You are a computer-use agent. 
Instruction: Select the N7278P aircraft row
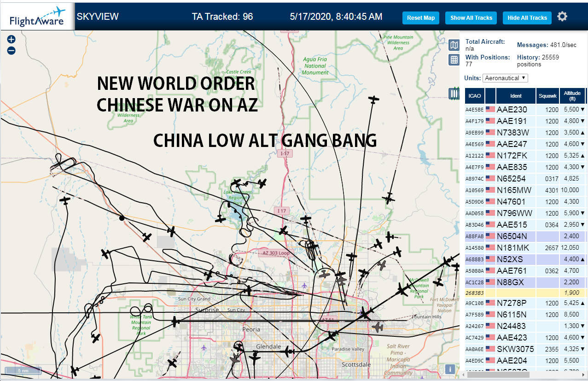(x=525, y=303)
